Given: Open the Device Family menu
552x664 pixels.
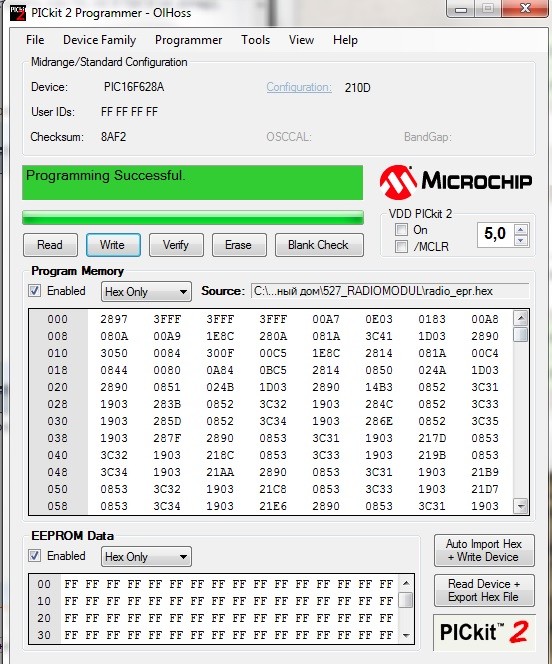Looking at the screenshot, I should (99, 40).
